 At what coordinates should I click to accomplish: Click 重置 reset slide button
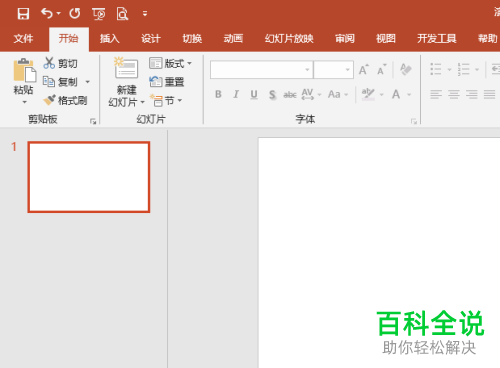pyautogui.click(x=167, y=82)
